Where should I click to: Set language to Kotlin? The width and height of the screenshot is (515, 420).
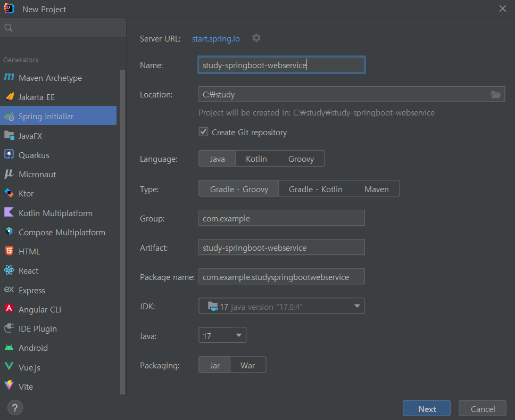click(256, 159)
